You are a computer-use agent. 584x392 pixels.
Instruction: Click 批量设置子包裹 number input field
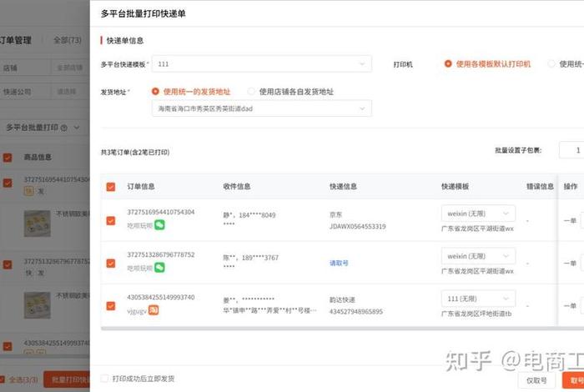pos(571,150)
